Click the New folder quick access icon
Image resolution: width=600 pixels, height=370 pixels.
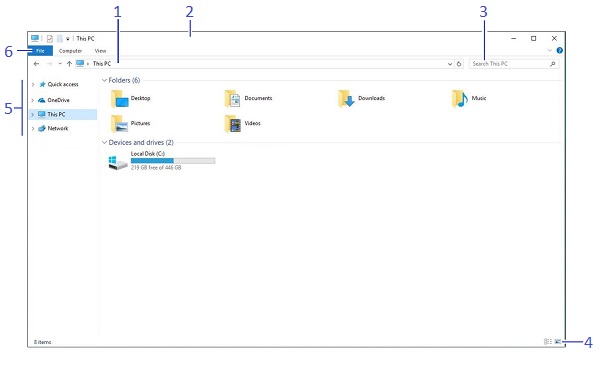coord(59,39)
